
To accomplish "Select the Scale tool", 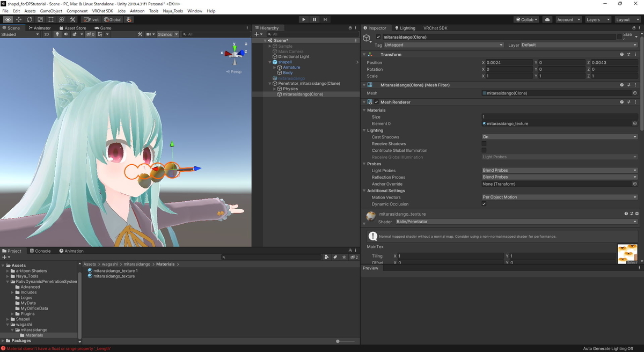I will point(39,19).
